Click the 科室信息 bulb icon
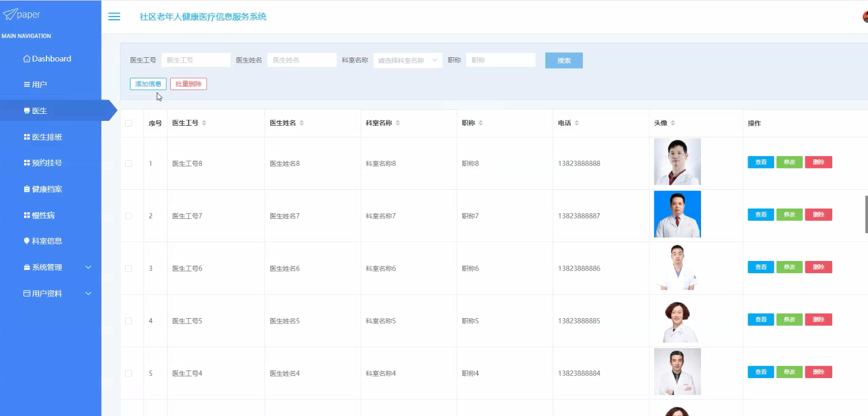The width and height of the screenshot is (868, 416). 27,241
